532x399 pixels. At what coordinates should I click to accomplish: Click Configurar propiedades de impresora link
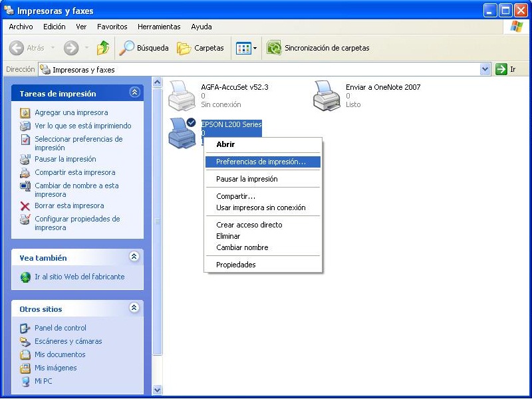(x=77, y=223)
